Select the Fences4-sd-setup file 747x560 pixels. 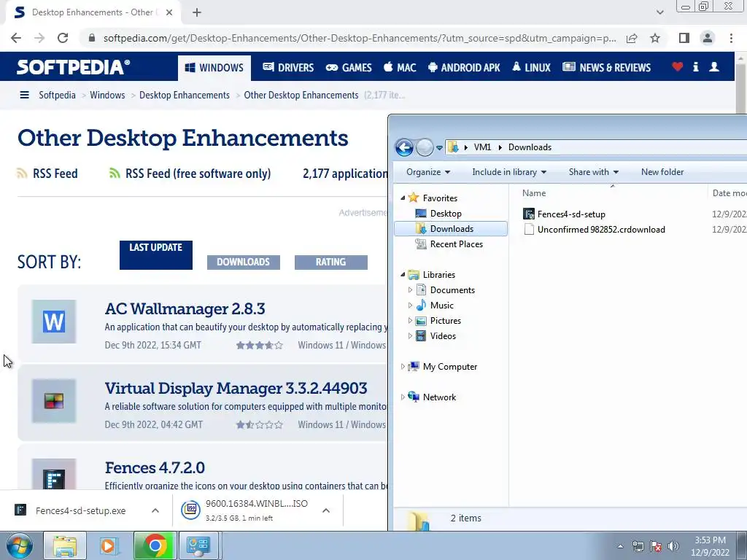(x=570, y=214)
